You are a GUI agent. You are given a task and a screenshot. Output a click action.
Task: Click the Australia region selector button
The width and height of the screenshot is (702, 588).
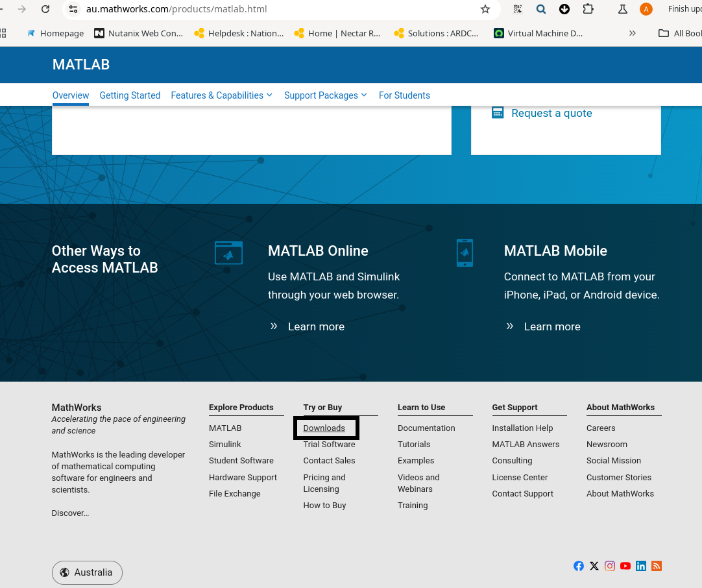[87, 572]
